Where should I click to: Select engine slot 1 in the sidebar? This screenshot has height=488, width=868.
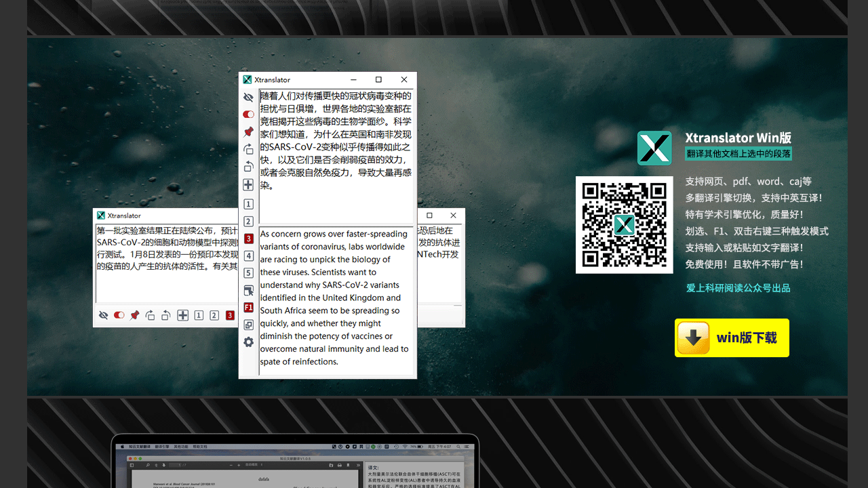coord(248,203)
